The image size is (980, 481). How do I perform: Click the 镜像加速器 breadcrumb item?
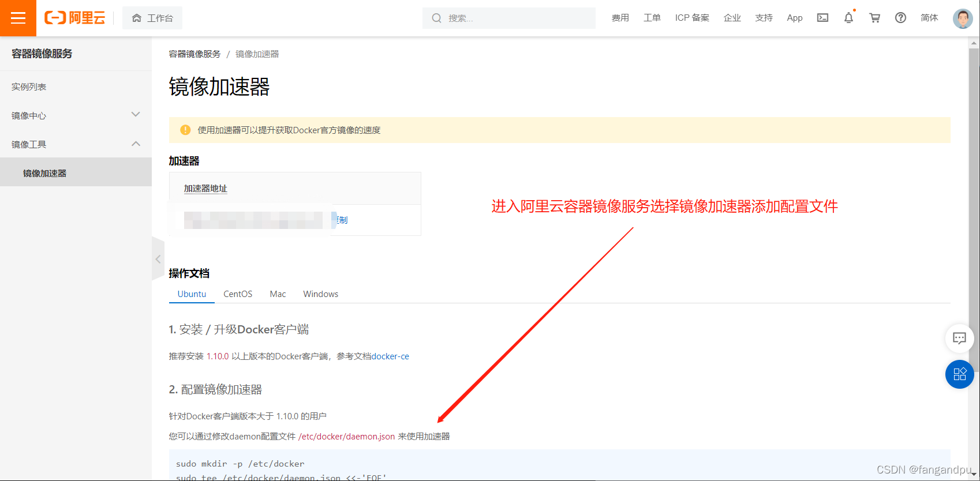[257, 54]
